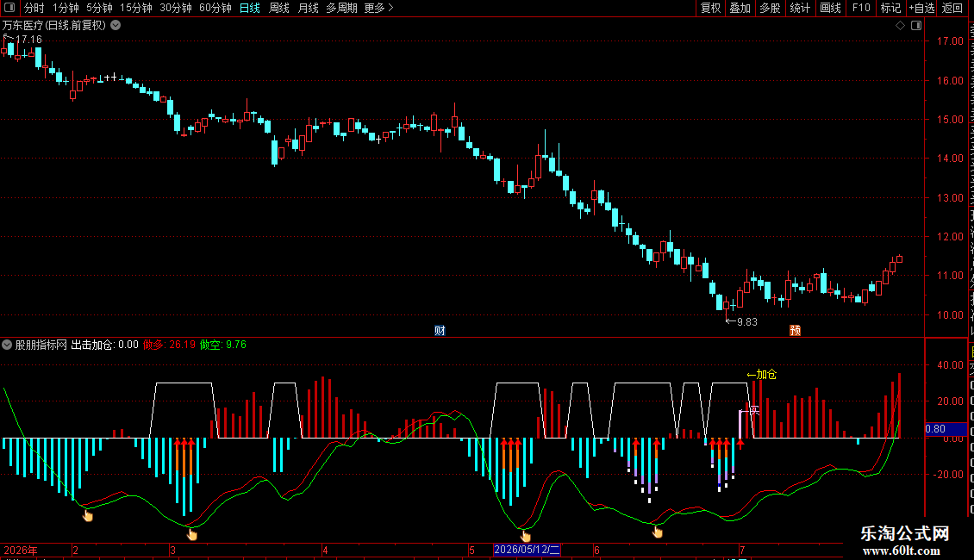Image resolution: width=974 pixels, height=560 pixels.
Task: Open the 股朋指标网 indicator dropdown arrow
Action: click(7, 345)
